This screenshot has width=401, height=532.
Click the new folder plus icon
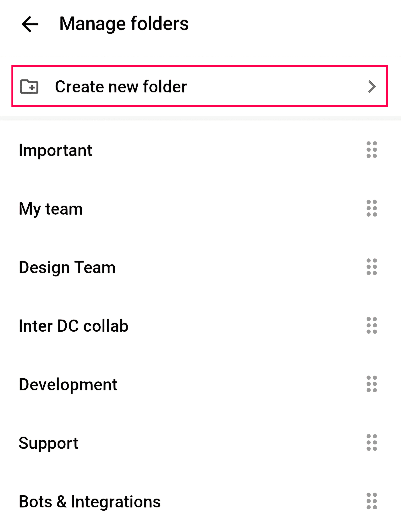29,87
